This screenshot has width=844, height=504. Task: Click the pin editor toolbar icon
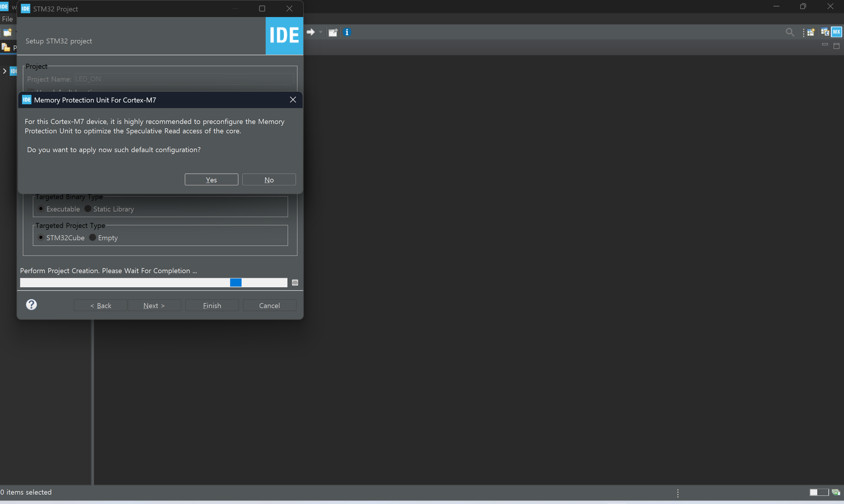tap(333, 32)
